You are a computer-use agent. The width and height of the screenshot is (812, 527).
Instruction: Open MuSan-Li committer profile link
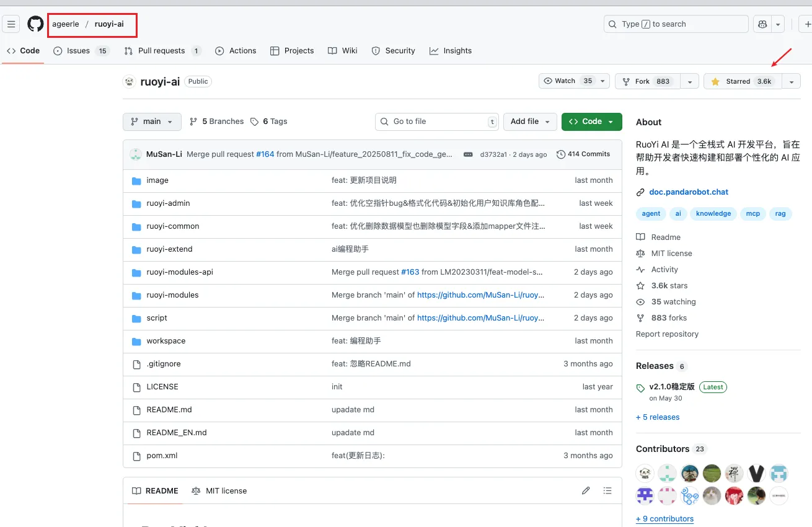click(164, 154)
